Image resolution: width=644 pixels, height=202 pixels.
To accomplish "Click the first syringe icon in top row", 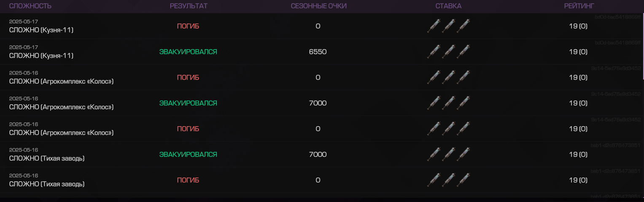I will coord(434,26).
